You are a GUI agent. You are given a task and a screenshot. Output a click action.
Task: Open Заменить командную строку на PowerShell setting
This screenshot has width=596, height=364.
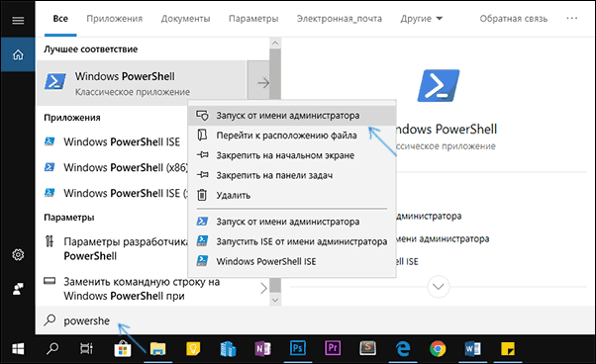142,289
